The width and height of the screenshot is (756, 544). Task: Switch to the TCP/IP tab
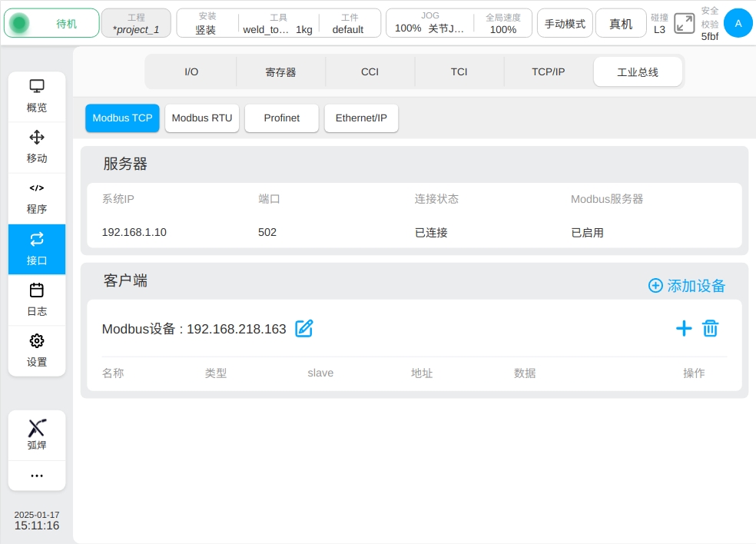(549, 71)
